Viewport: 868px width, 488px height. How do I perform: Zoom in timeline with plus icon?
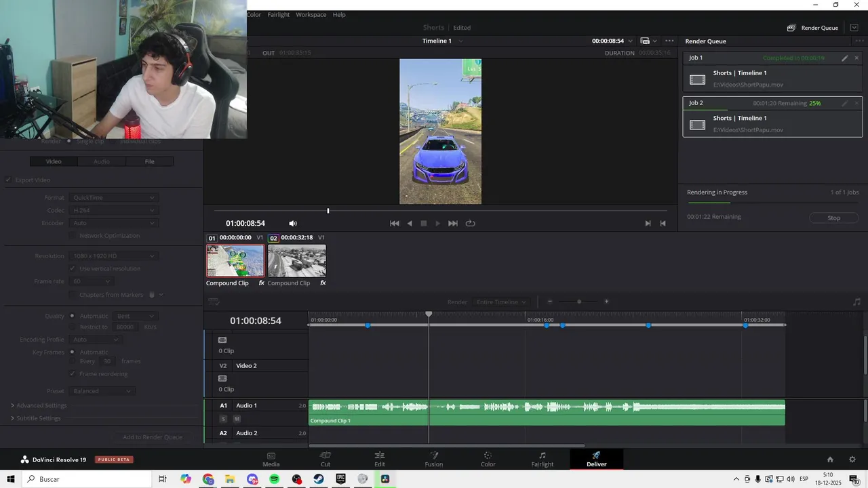[x=606, y=302]
